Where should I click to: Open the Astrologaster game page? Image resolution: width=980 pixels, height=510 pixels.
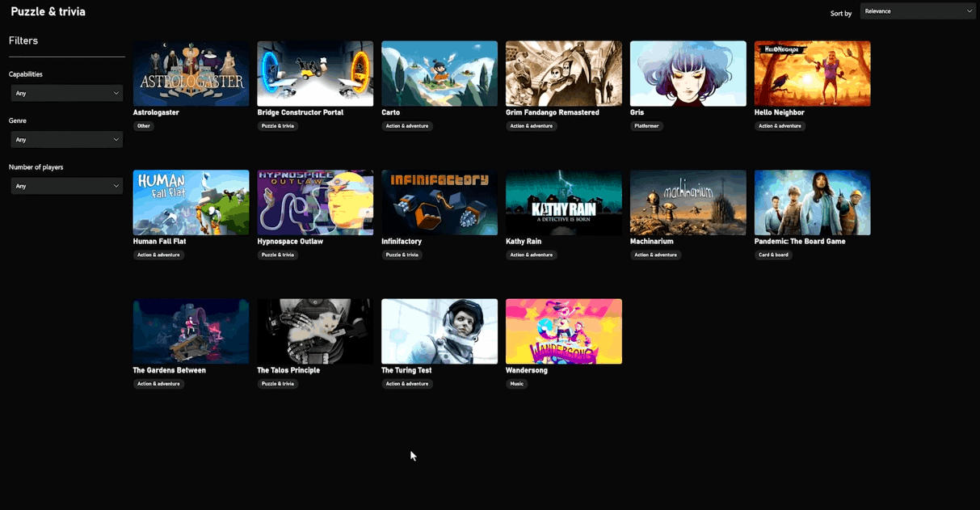click(x=191, y=73)
